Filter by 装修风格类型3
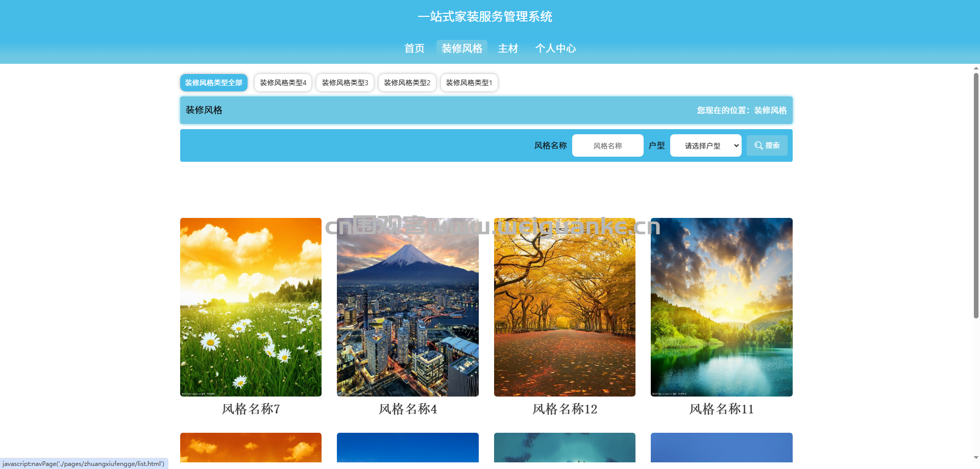980x469 pixels. point(345,83)
